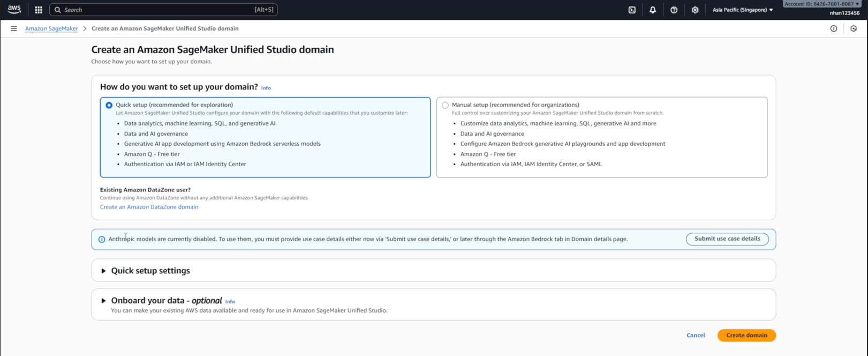The image size is (868, 356).
Task: Click the 'Amazon Q - Free tier' text under Quick setup
Action: 152,154
